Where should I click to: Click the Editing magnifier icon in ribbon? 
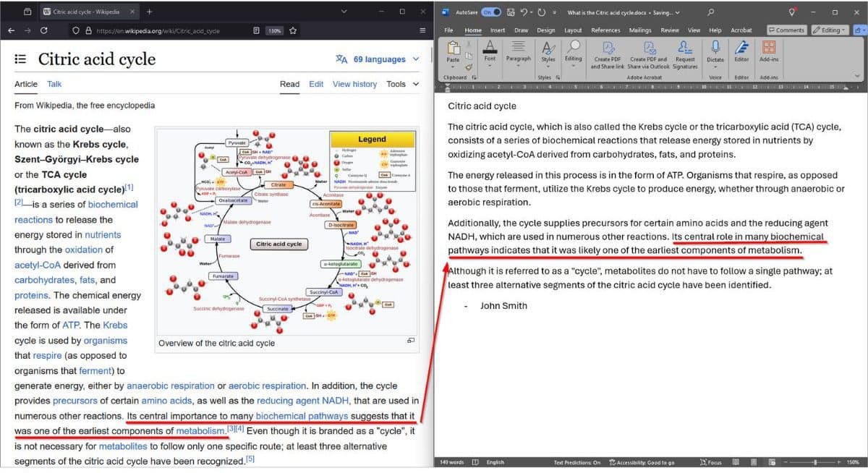click(x=574, y=47)
